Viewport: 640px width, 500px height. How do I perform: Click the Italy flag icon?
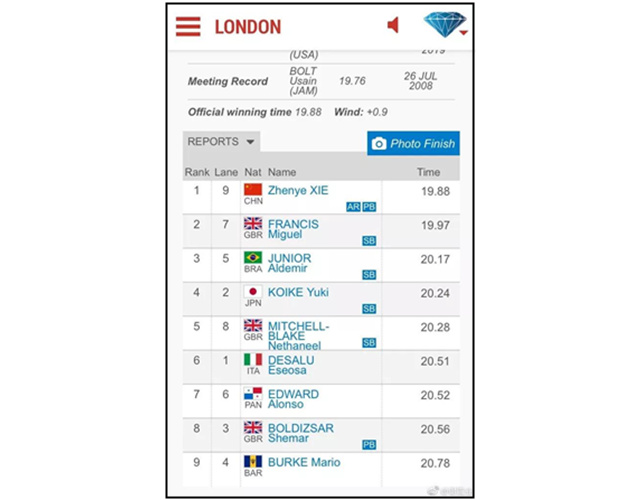[x=253, y=360]
